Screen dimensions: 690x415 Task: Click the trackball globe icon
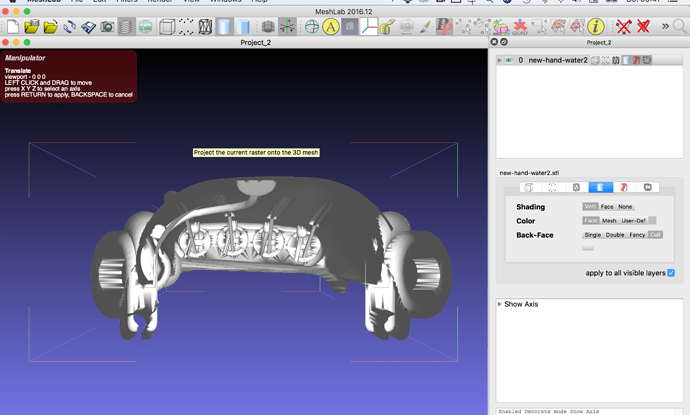[x=312, y=27]
